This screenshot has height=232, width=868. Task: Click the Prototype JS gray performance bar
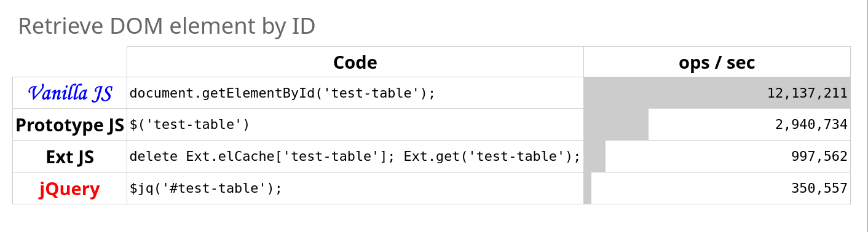(x=616, y=125)
